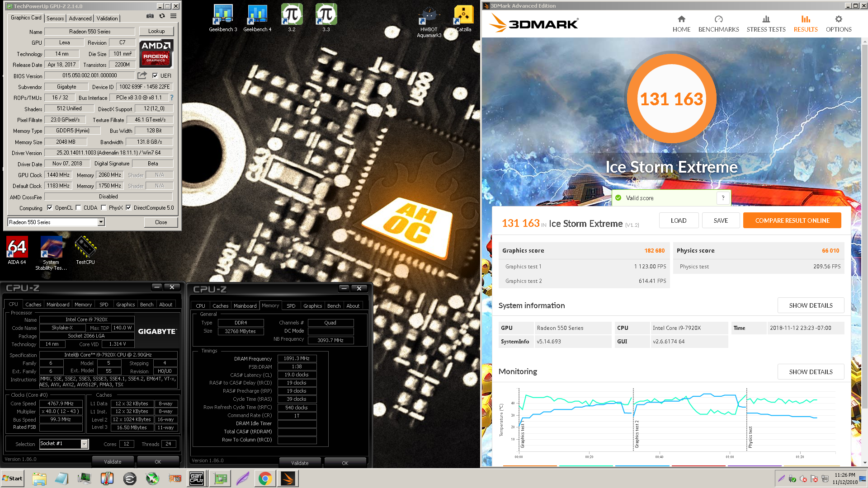Click the Graphics score value 182 680

click(654, 250)
